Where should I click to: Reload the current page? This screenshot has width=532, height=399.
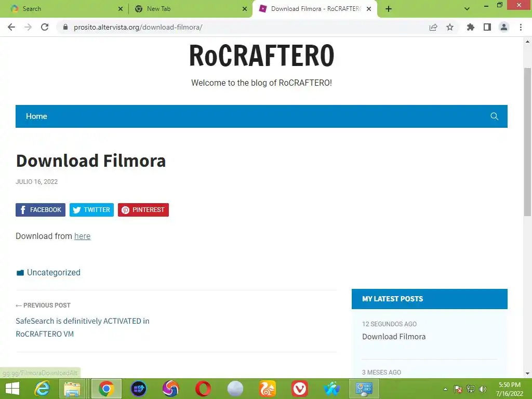(x=45, y=27)
